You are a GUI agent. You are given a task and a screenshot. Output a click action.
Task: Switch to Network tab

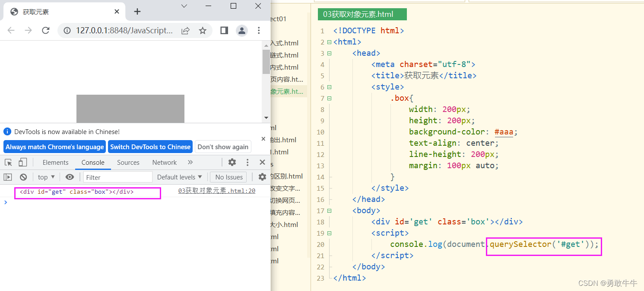(165, 163)
